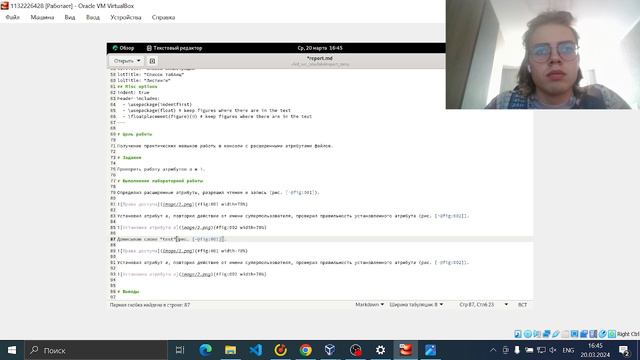Viewport: 640px width, 360px height.
Task: Click the new document icon beside Открыть
Action: click(152, 61)
